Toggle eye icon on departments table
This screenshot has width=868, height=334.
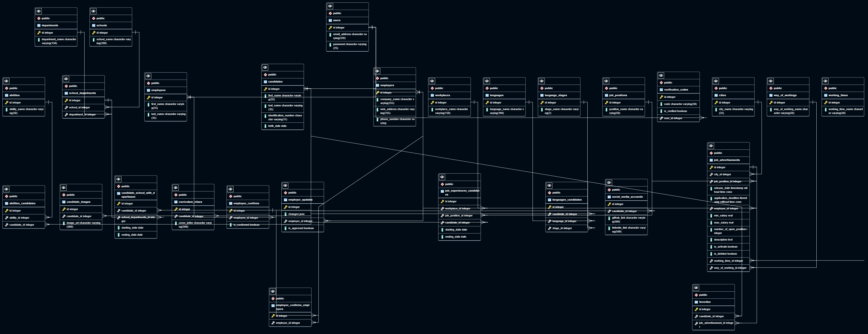pyautogui.click(x=39, y=11)
